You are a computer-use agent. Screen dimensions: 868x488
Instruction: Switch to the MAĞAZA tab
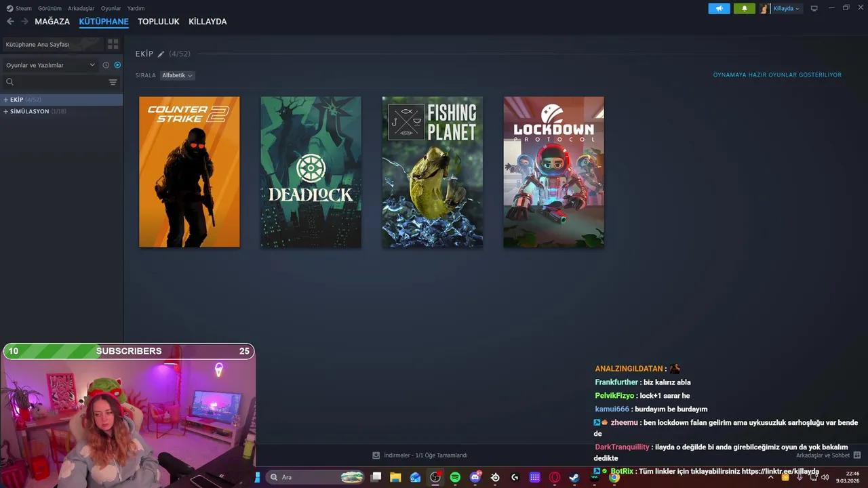tap(52, 22)
